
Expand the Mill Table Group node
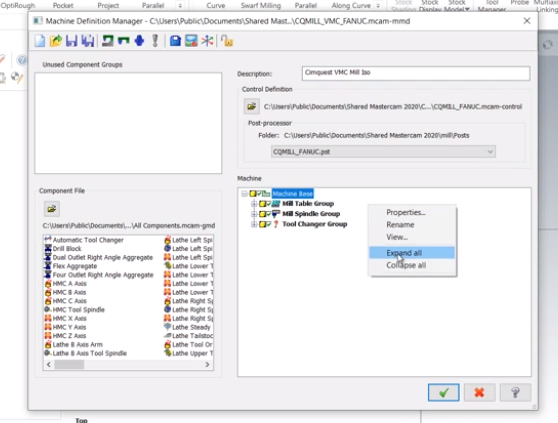254,204
